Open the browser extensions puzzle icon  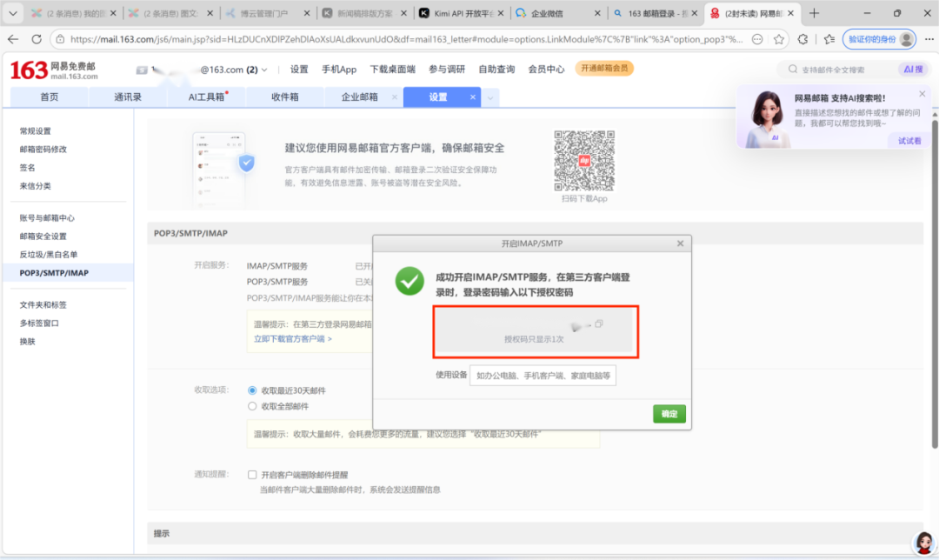(803, 39)
